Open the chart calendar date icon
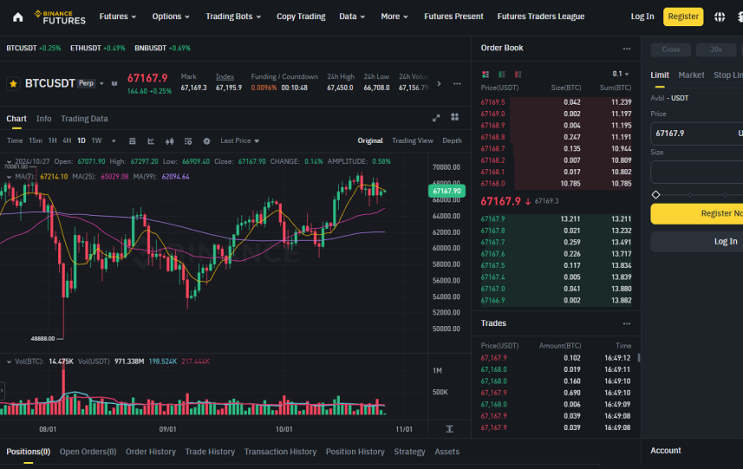743x469 pixels. click(132, 141)
